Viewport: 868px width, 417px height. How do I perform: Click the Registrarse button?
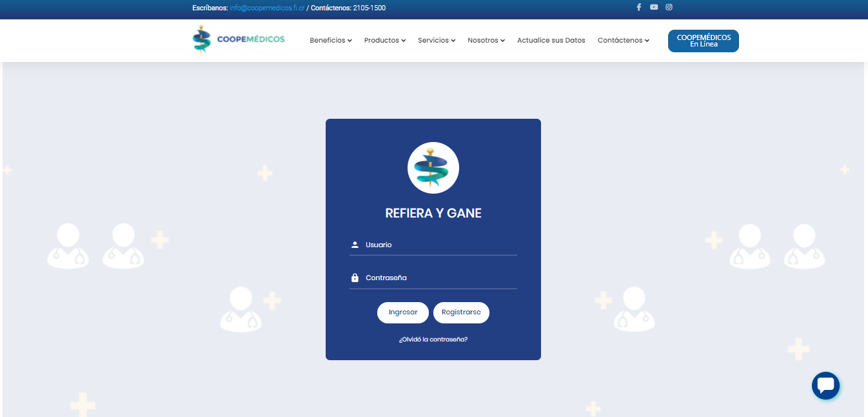(x=461, y=312)
